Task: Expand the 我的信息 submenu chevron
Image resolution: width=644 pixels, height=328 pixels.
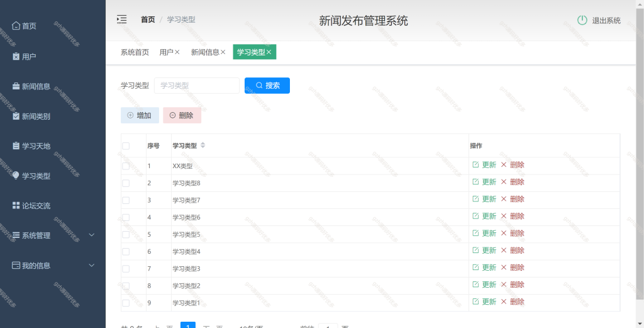Action: [x=92, y=265]
